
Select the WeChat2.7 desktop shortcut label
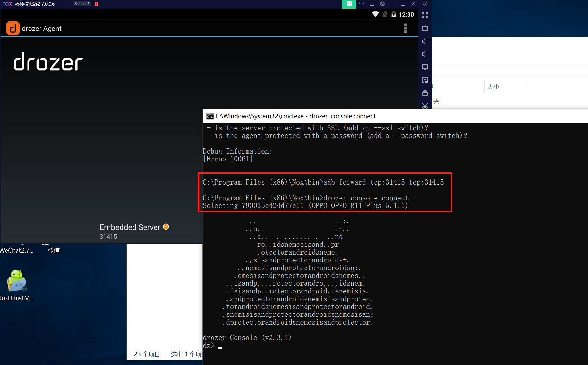(17, 250)
